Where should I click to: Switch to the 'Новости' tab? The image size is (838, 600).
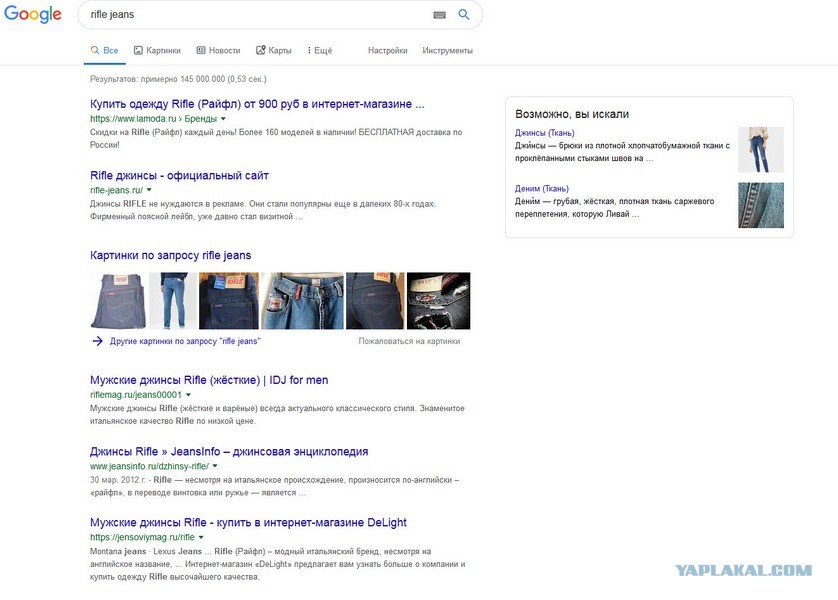pos(218,50)
